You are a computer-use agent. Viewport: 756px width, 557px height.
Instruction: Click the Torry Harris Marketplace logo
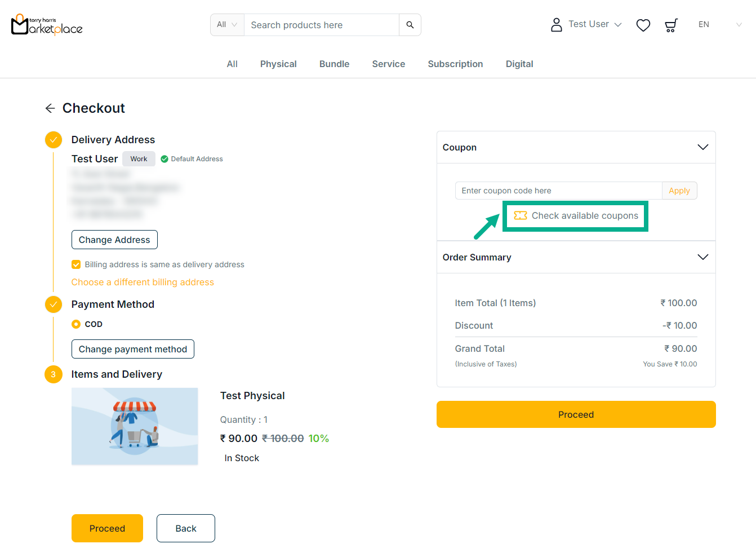47,25
